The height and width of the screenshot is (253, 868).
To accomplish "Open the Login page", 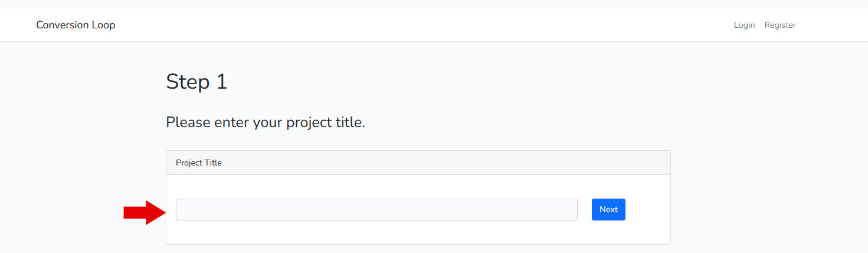I will click(744, 25).
